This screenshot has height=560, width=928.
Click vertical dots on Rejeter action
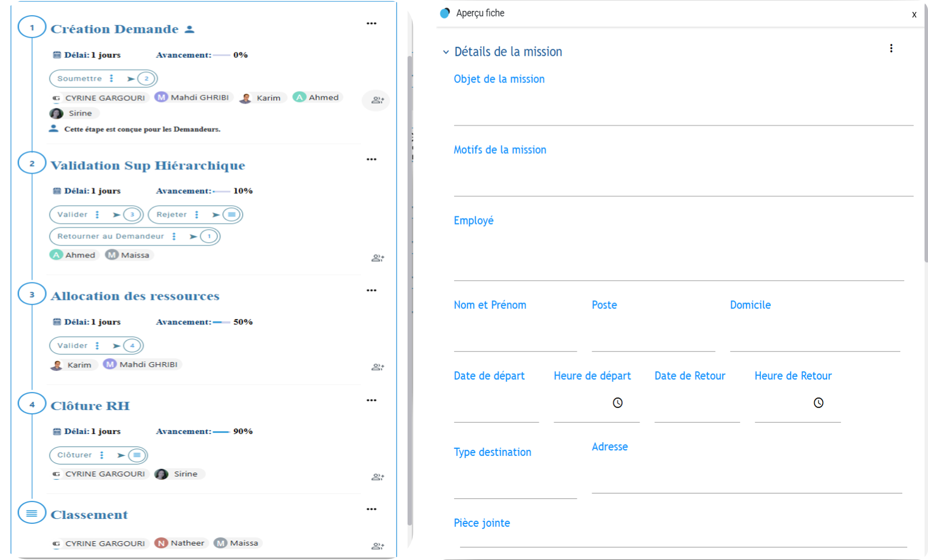click(196, 215)
